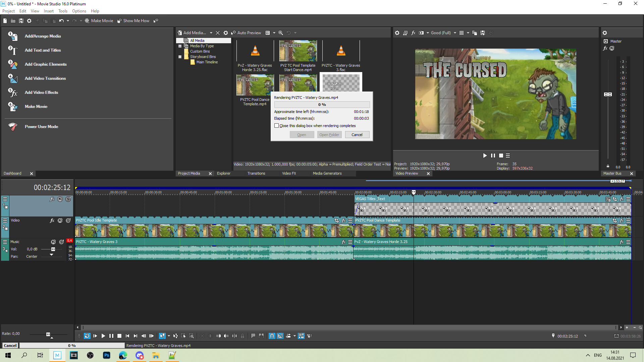This screenshot has width=644, height=362.
Task: Open the Add Media dropdown arrow
Action: (211, 33)
